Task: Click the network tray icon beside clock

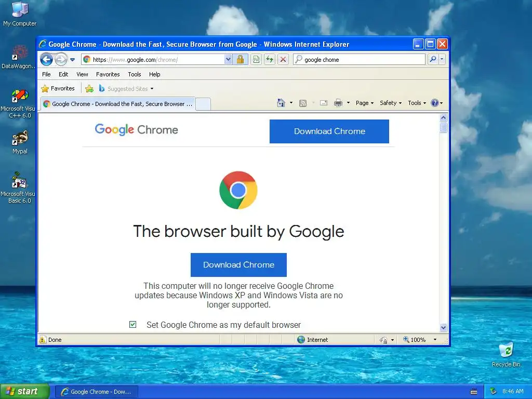Action: tap(494, 392)
